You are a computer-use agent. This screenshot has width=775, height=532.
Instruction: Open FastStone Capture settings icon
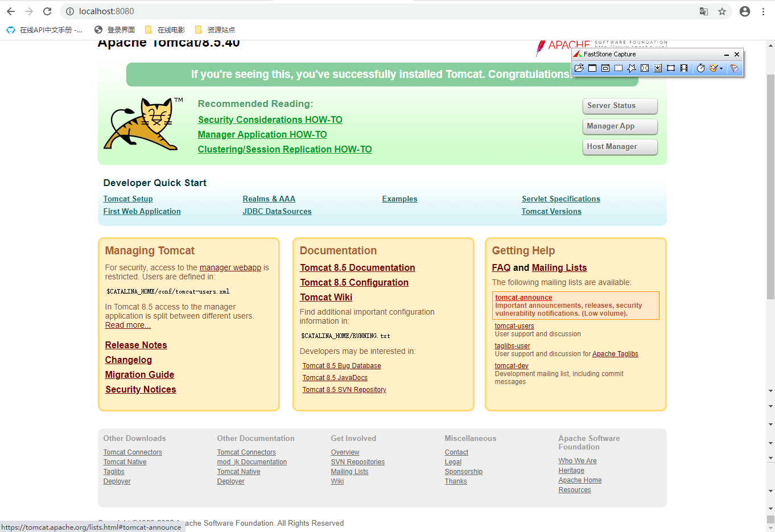tap(734, 68)
